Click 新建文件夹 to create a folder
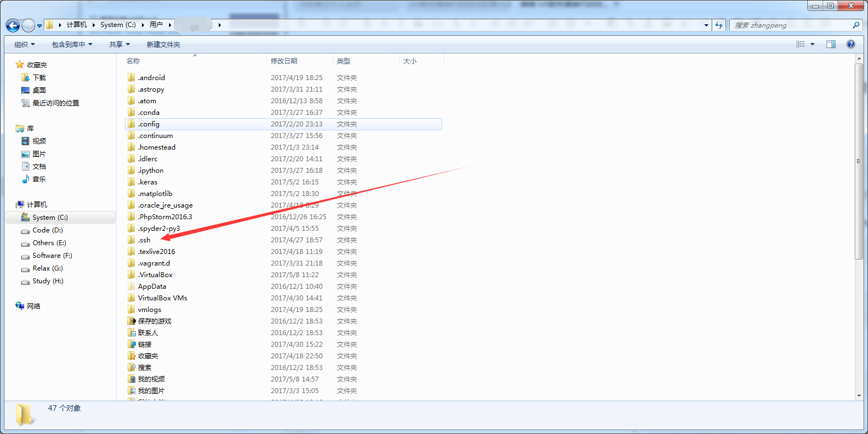The image size is (868, 434). (x=164, y=45)
